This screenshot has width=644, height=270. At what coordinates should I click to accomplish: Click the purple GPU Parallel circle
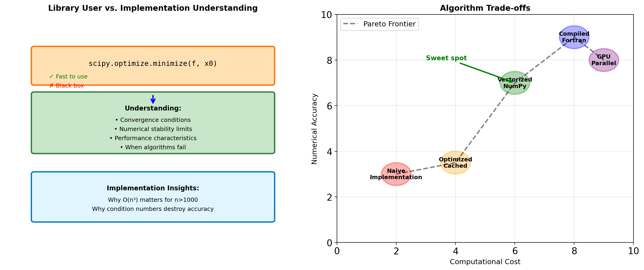pyautogui.click(x=604, y=60)
